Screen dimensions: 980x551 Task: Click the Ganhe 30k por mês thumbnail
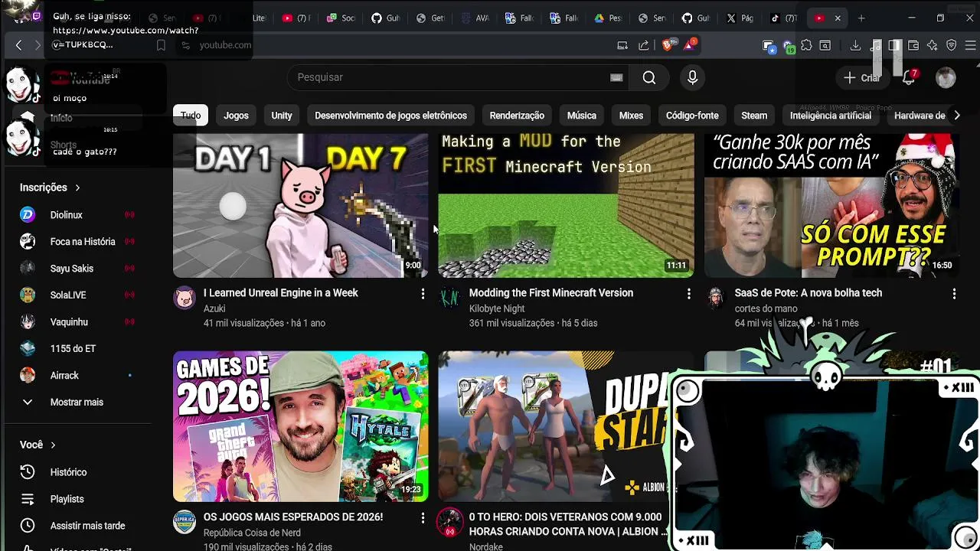coord(831,205)
